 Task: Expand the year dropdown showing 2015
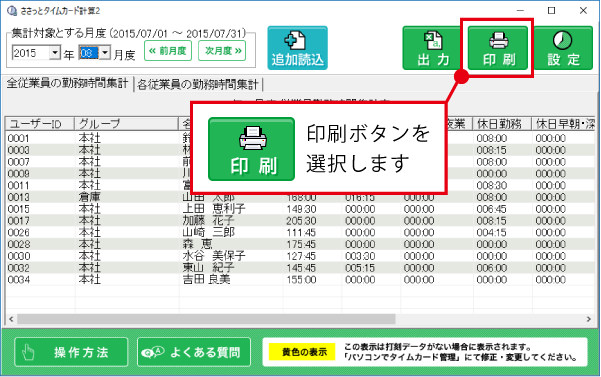click(x=55, y=52)
